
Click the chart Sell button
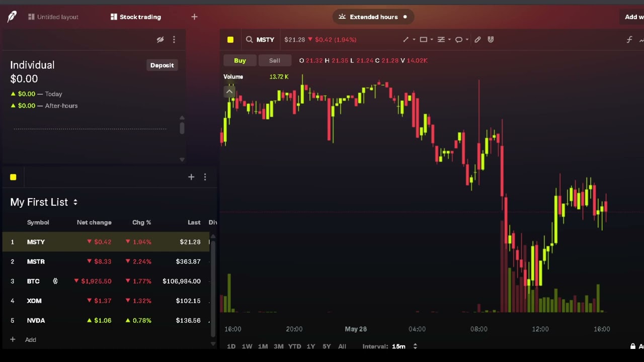coord(274,60)
